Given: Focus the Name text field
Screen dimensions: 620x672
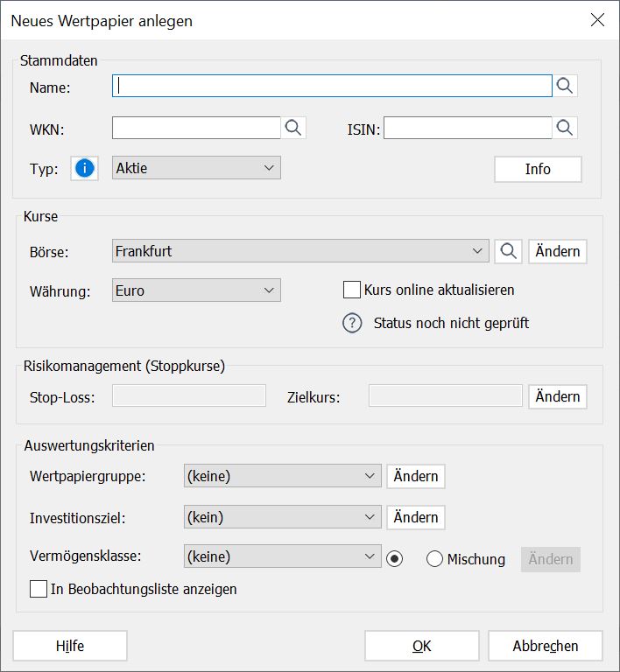Looking at the screenshot, I should [x=332, y=86].
